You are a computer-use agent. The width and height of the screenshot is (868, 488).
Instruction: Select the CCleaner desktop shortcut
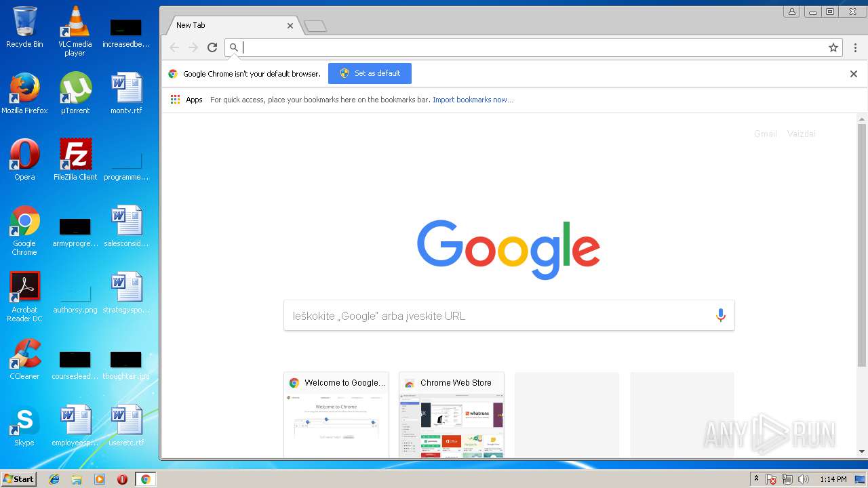click(x=24, y=359)
